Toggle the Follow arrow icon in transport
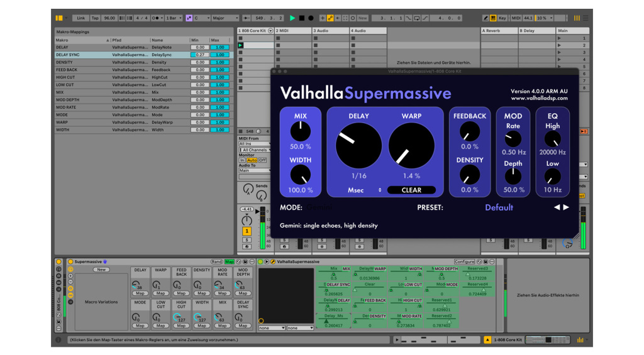The image size is (644, 355). [x=246, y=18]
